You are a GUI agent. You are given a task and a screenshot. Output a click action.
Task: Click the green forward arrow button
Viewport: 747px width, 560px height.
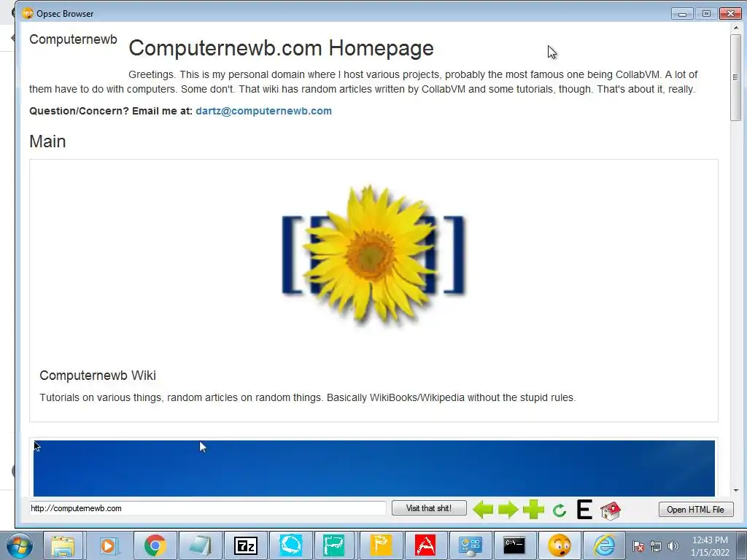click(508, 510)
